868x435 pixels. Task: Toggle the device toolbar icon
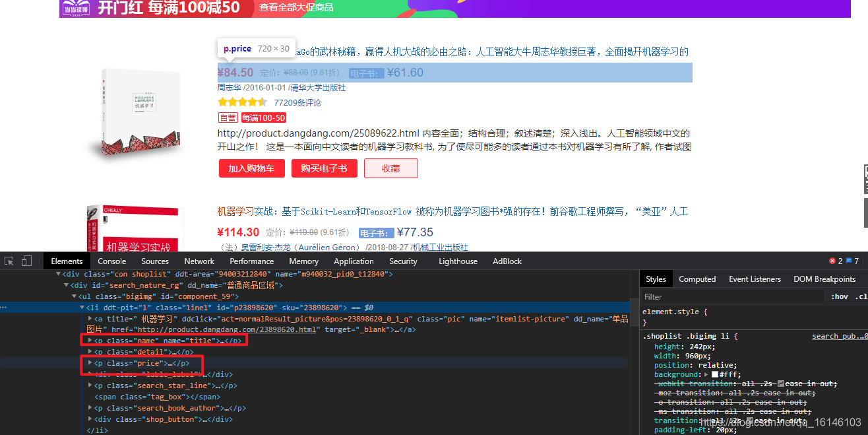click(26, 261)
